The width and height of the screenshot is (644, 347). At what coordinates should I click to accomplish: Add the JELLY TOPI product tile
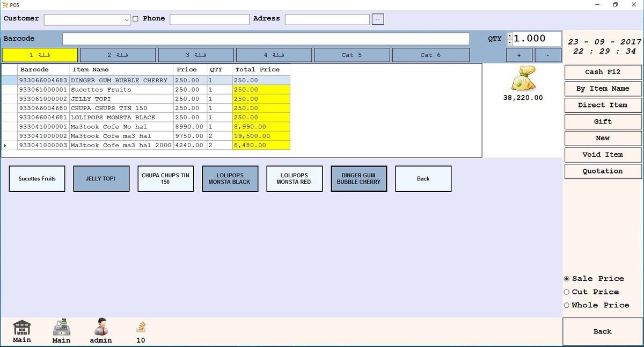coord(101,179)
